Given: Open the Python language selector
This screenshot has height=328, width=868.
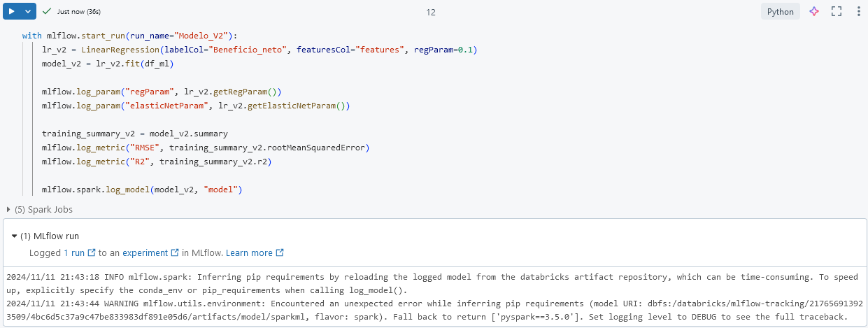Looking at the screenshot, I should [780, 12].
